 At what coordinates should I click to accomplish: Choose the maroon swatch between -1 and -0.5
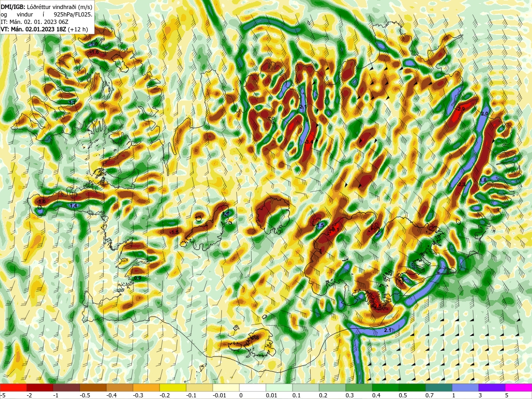pos(66,387)
